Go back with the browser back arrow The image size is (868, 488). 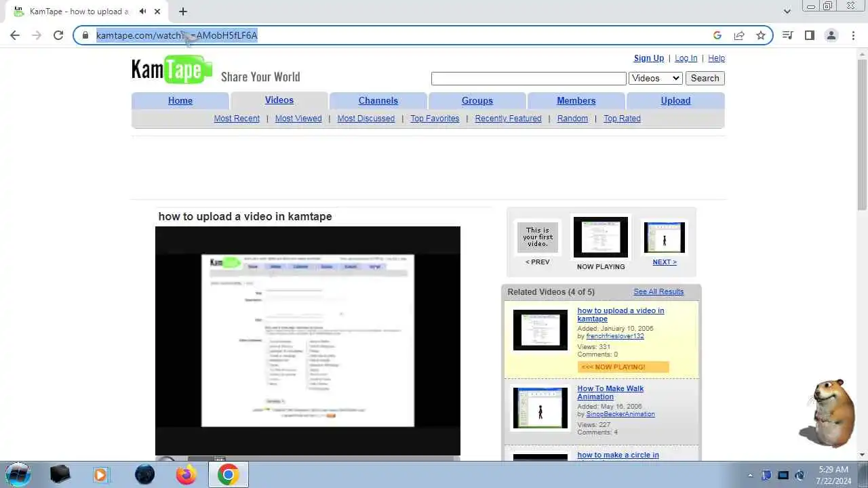tap(15, 35)
